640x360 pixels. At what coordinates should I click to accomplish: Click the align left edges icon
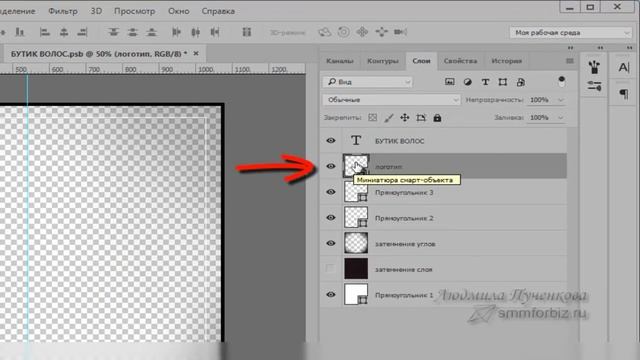point(44,32)
